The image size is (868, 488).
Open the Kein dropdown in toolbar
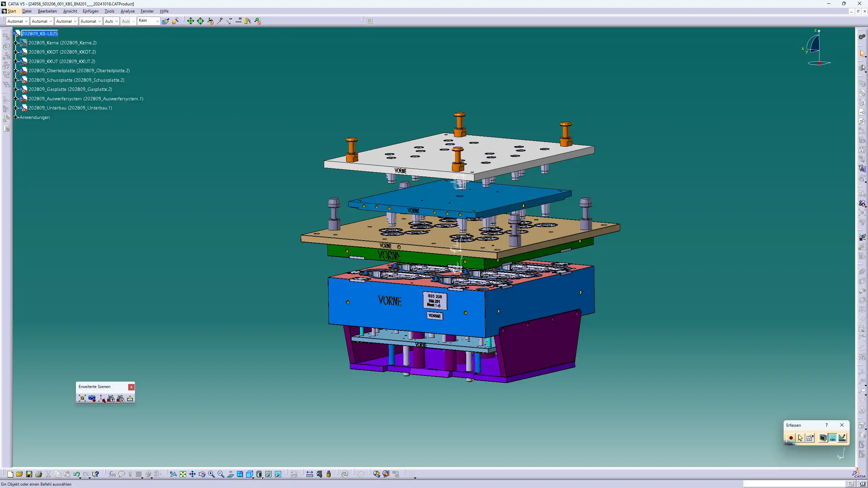(x=157, y=21)
